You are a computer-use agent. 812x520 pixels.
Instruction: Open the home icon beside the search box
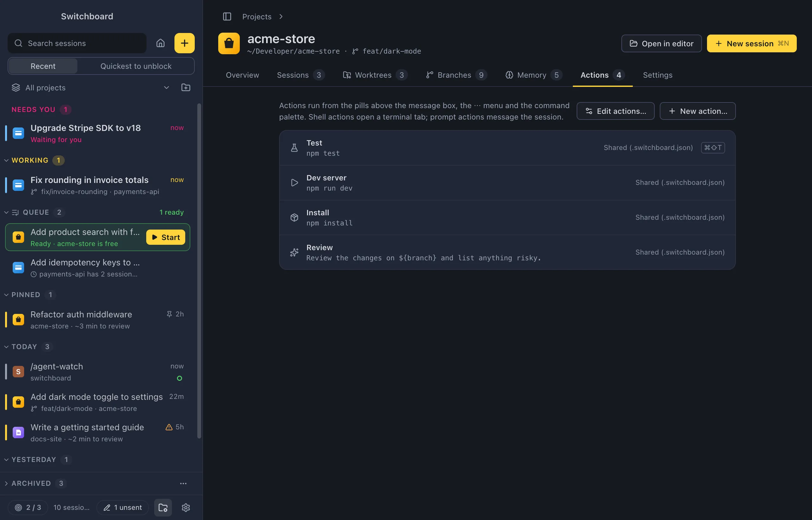tap(160, 43)
